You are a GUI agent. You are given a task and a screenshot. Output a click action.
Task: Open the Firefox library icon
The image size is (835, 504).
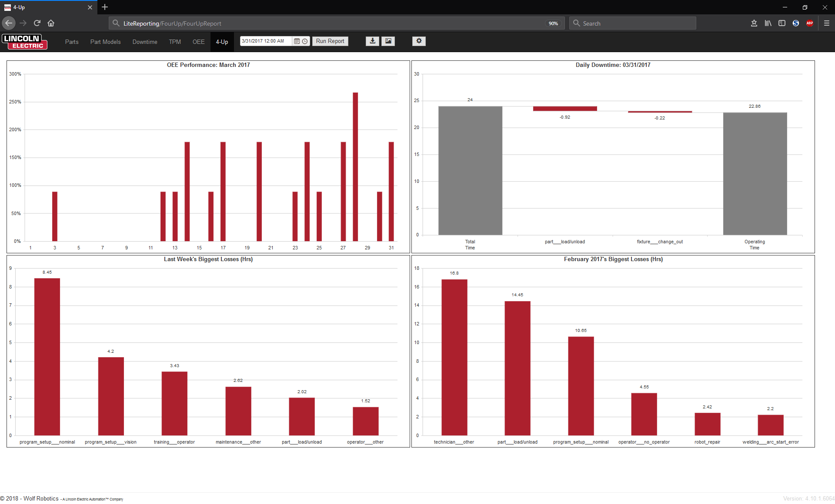768,23
